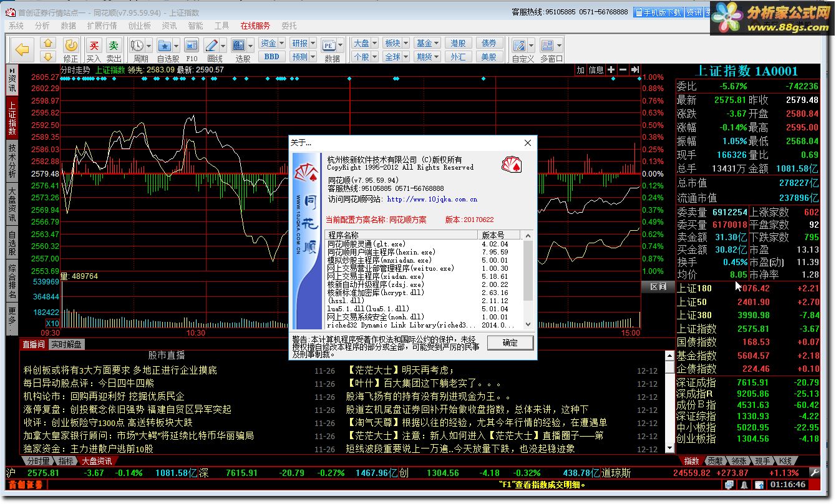
Task: Switch to the 实时解盘 tab
Action: pos(66,344)
